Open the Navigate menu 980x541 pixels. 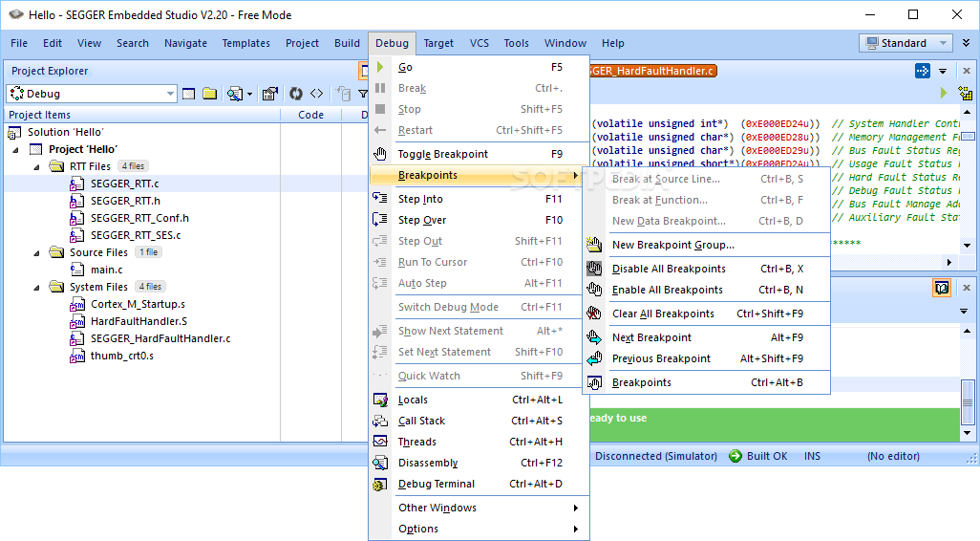coord(185,43)
